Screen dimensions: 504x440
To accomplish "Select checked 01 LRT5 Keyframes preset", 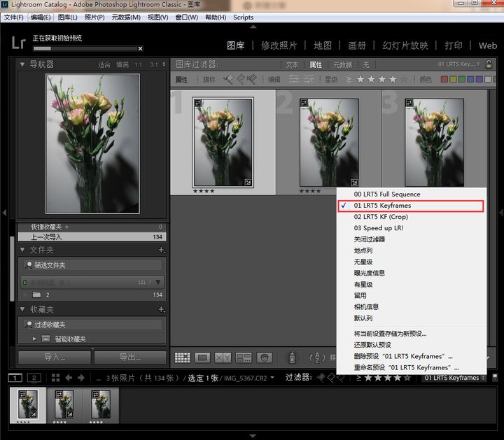I will click(x=411, y=206).
